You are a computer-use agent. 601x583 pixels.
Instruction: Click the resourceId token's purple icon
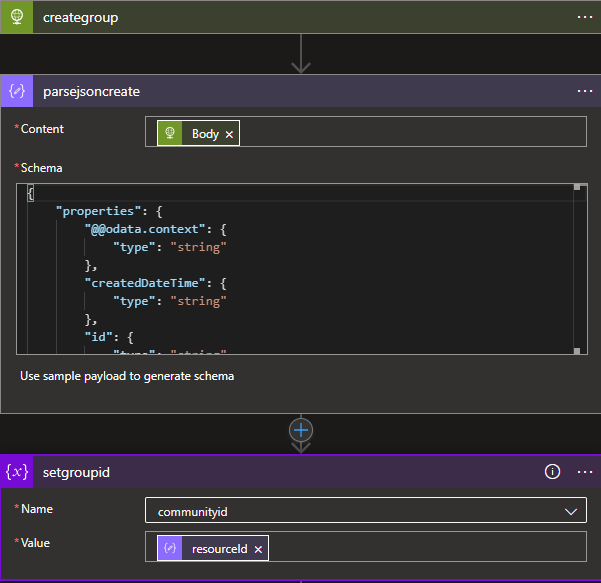pos(170,549)
